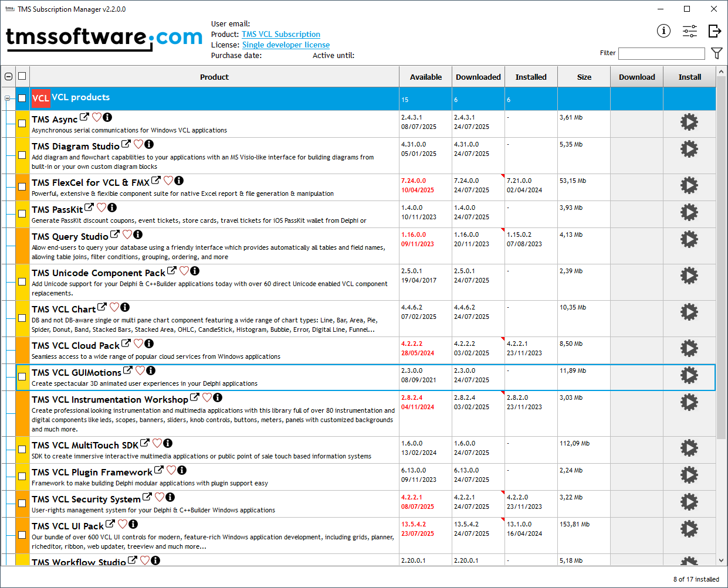
Task: Collapse the VCL products tree node
Action: 7,98
